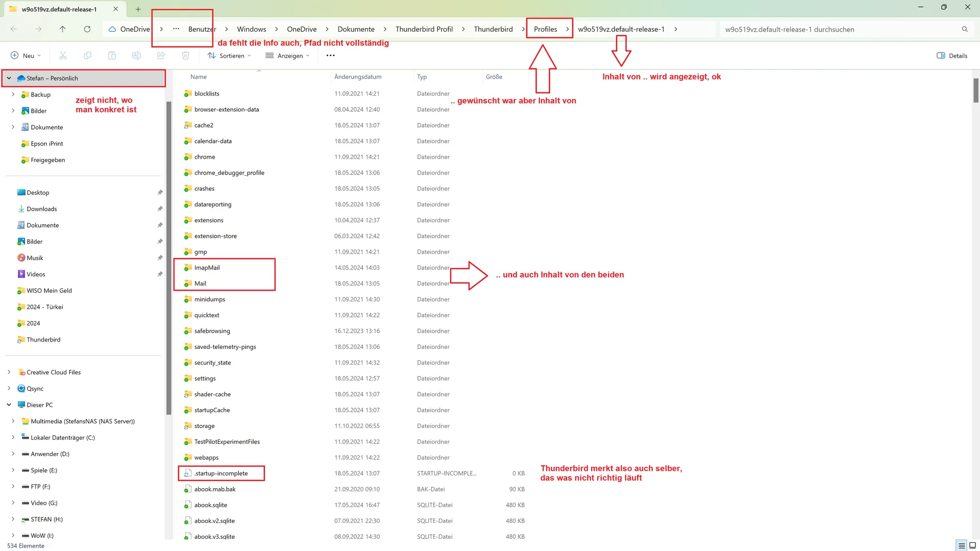This screenshot has width=980, height=551.
Task: Toggle the Details pane
Action: (x=952, y=56)
